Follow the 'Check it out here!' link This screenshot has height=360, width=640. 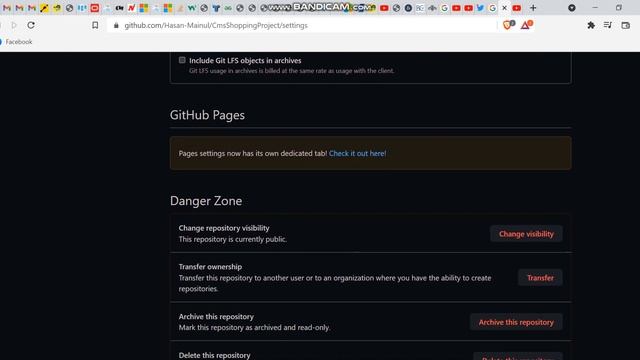358,153
